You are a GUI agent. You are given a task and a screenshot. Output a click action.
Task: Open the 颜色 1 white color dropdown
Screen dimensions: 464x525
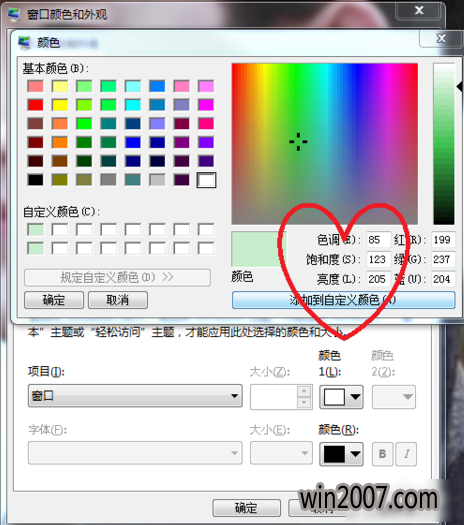(341, 397)
